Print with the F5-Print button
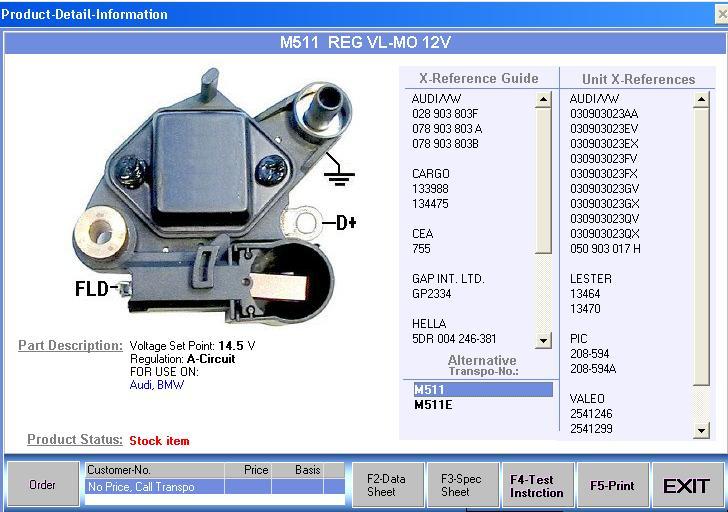This screenshot has width=728, height=512. pyautogui.click(x=612, y=486)
